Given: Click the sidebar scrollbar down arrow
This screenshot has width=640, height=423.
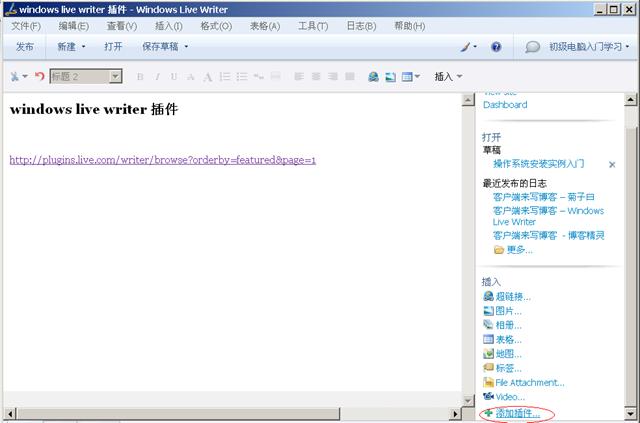Looking at the screenshot, I should (631, 413).
